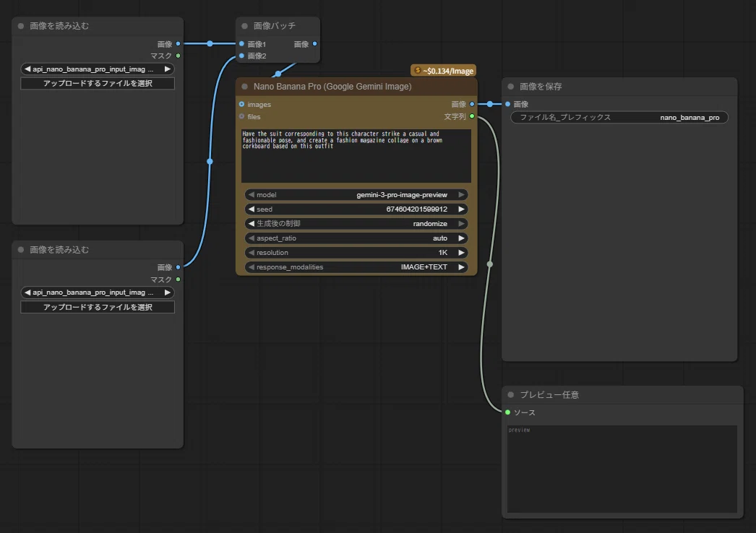Increase the seed value with right arrow

point(461,209)
